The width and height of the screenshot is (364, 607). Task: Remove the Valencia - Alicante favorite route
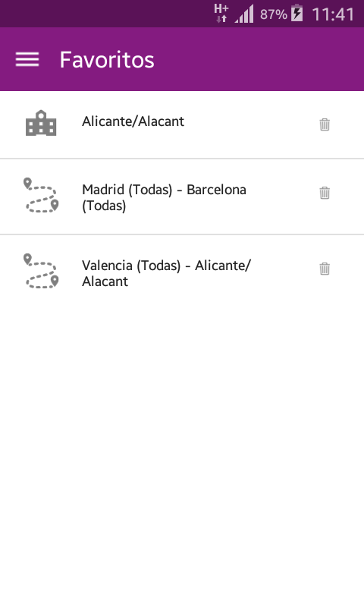[325, 269]
